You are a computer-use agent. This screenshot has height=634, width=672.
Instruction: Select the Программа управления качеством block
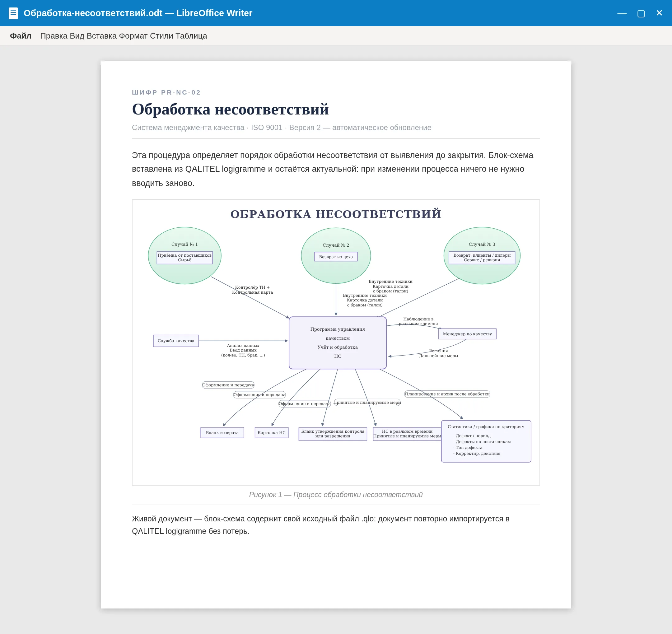(x=337, y=343)
